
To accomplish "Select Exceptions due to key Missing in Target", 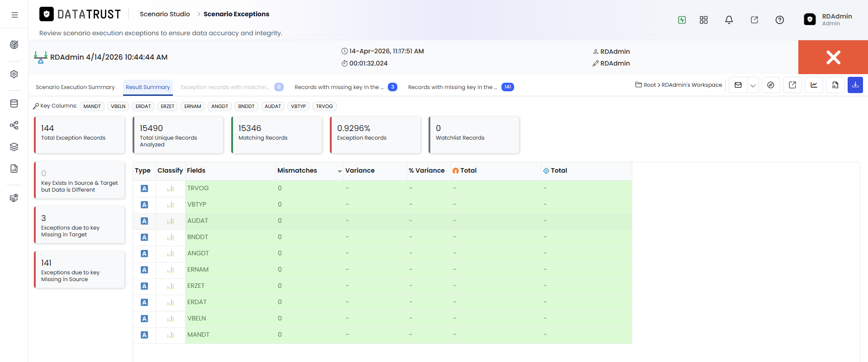I will pos(79,225).
